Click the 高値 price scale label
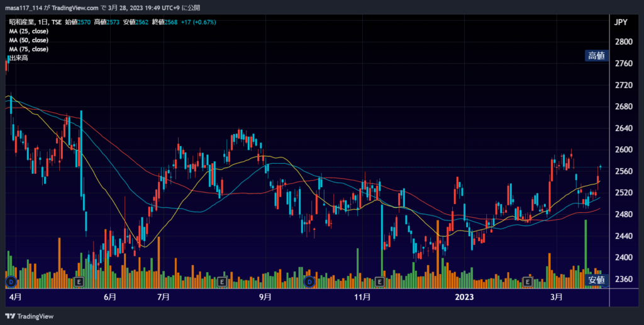The image size is (644, 325). 597,55
